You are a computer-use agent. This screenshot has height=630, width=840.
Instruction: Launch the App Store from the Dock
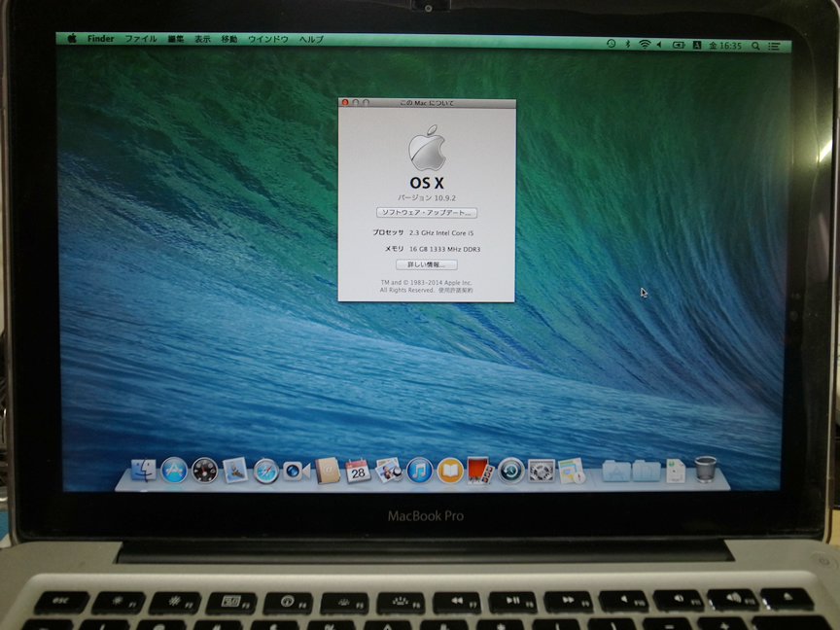(x=174, y=471)
